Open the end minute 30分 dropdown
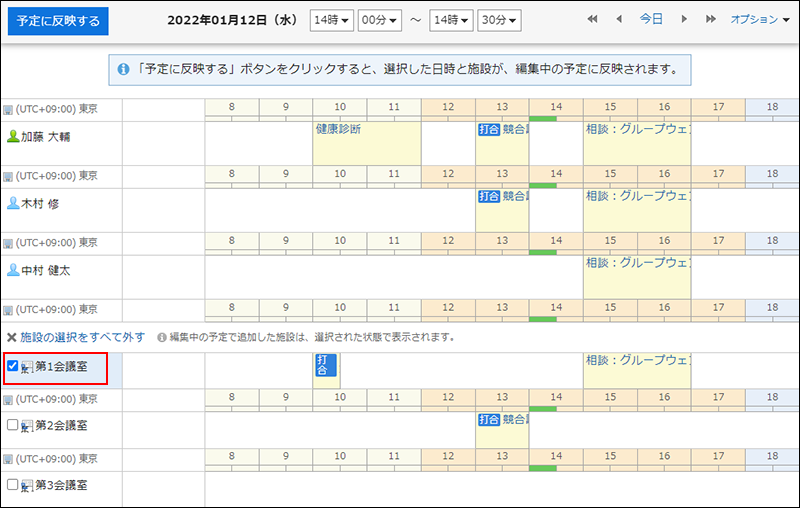Viewport: 800px width, 508px height. point(498,20)
